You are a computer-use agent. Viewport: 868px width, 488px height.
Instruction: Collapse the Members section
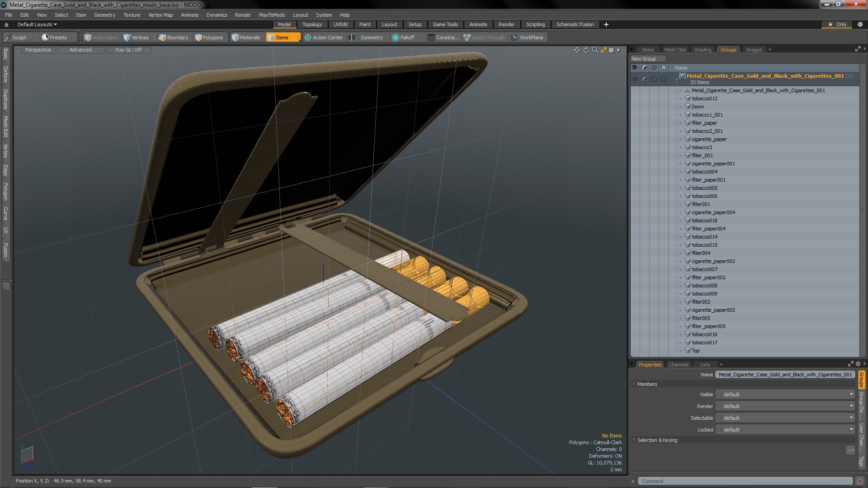click(634, 384)
